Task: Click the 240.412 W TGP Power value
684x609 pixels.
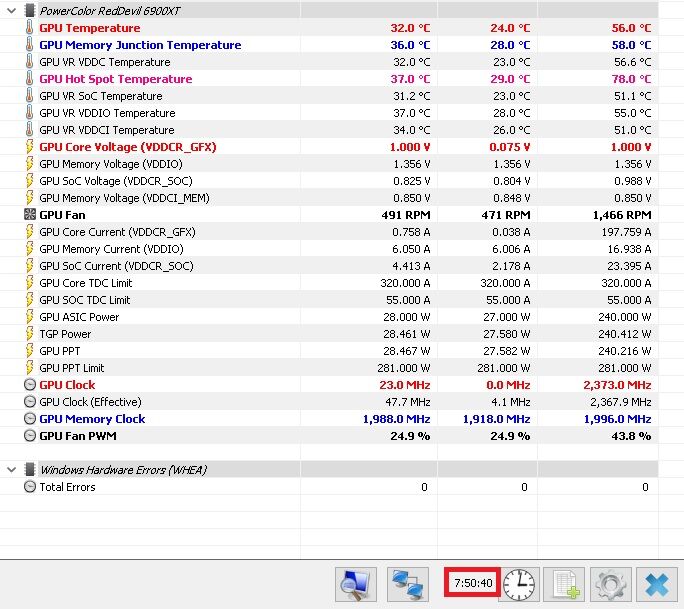Action: pyautogui.click(x=625, y=334)
